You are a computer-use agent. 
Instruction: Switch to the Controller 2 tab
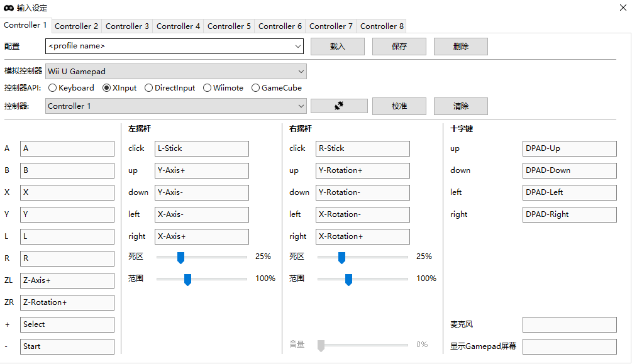coord(77,26)
